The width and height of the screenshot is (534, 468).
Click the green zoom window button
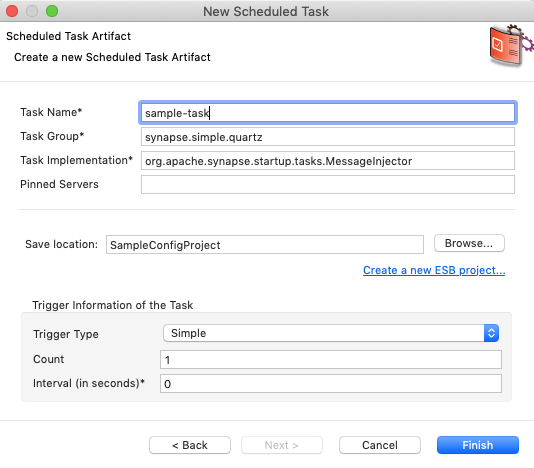pos(52,11)
